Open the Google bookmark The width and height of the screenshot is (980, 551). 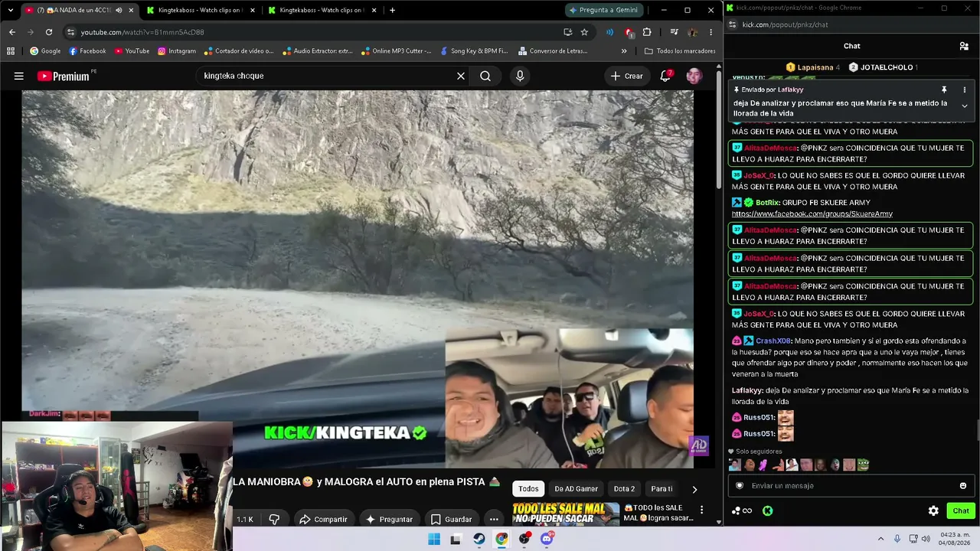click(x=45, y=51)
